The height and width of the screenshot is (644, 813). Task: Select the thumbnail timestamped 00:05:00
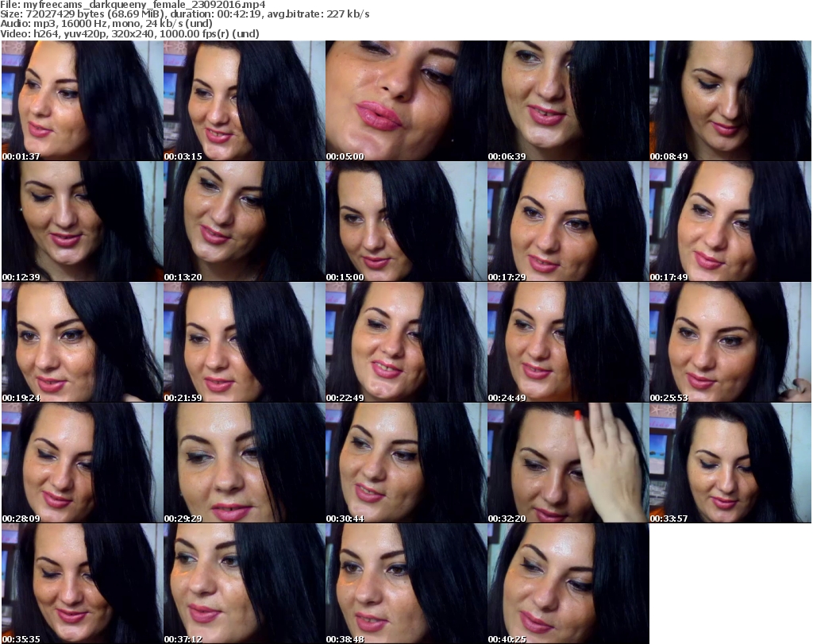[406, 101]
